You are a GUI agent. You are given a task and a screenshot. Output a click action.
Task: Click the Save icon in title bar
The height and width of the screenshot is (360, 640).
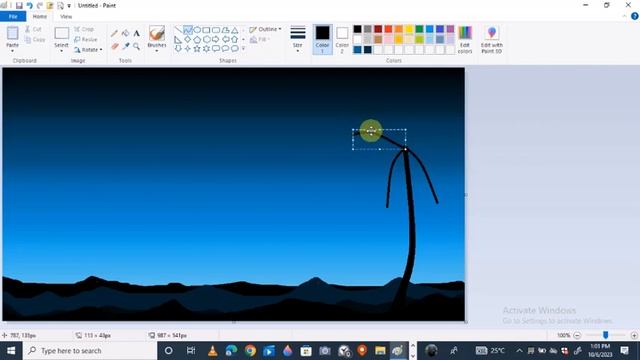click(19, 5)
